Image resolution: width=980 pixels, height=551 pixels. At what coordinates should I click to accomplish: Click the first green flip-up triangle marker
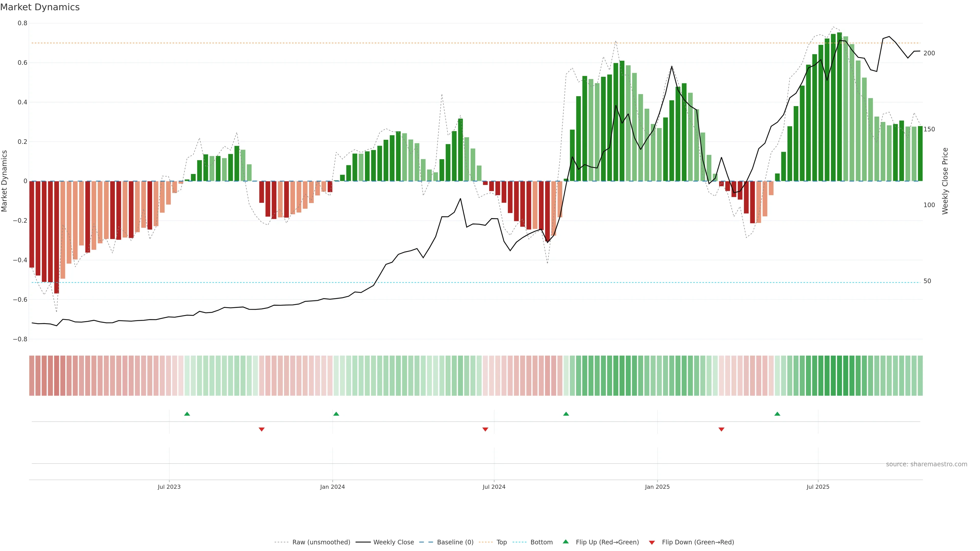(x=187, y=414)
